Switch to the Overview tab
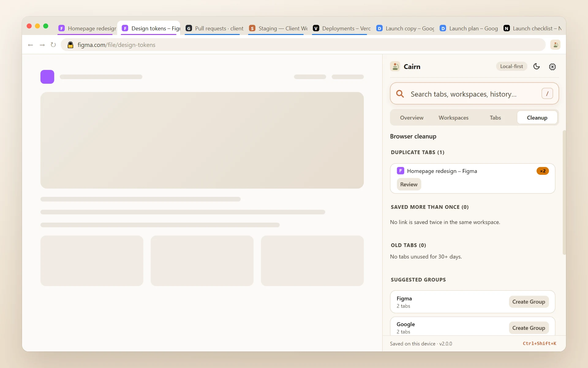This screenshot has width=588, height=368. pyautogui.click(x=412, y=118)
